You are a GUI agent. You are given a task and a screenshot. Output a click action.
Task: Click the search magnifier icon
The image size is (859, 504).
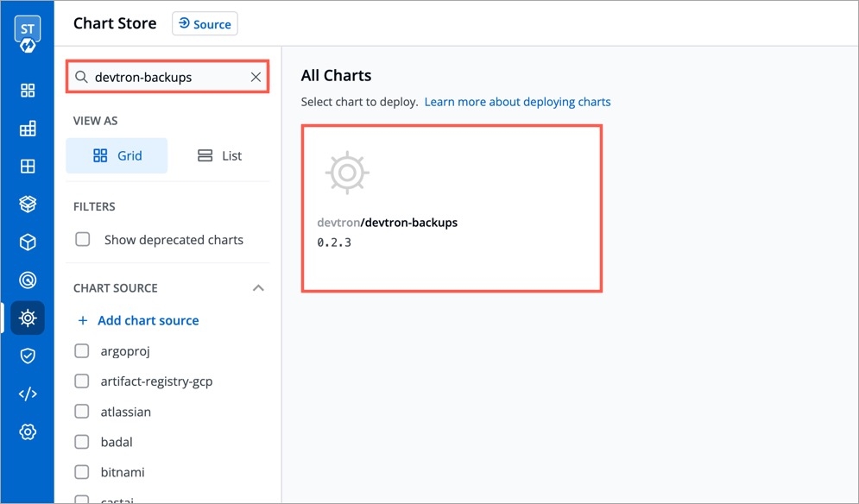click(81, 77)
